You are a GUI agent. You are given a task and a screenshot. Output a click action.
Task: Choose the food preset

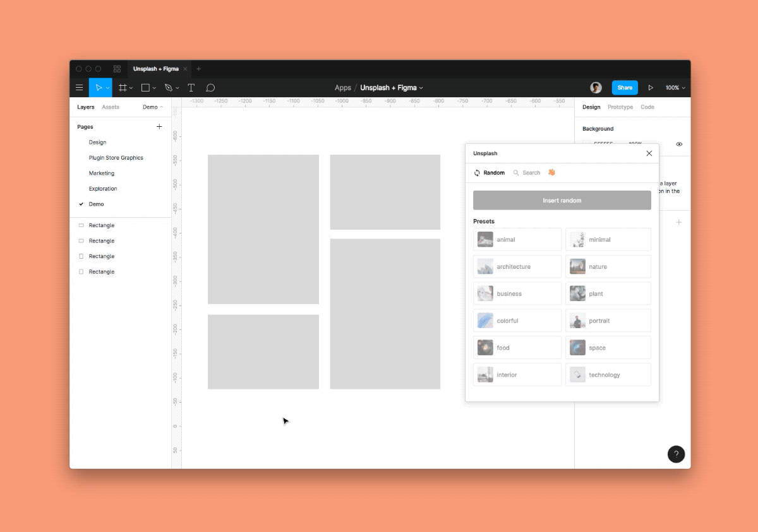(517, 348)
